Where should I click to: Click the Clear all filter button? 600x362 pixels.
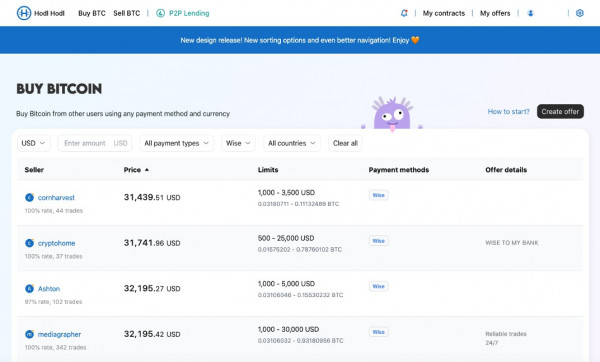(x=345, y=143)
